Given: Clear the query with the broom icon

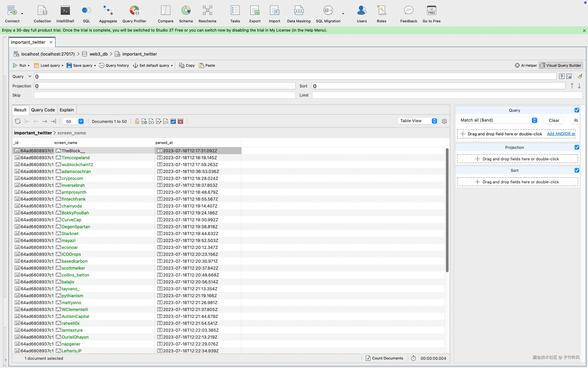Looking at the screenshot, I should pyautogui.click(x=580, y=76).
